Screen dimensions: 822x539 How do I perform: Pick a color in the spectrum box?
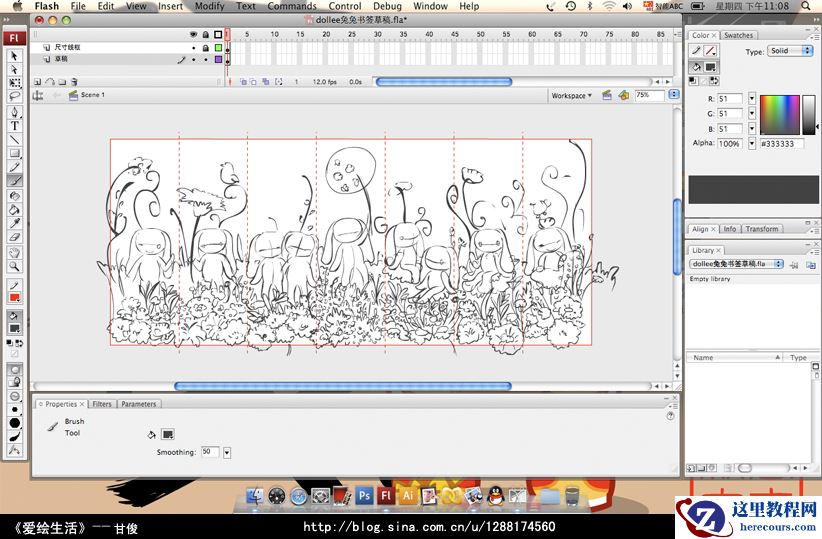[x=779, y=114]
